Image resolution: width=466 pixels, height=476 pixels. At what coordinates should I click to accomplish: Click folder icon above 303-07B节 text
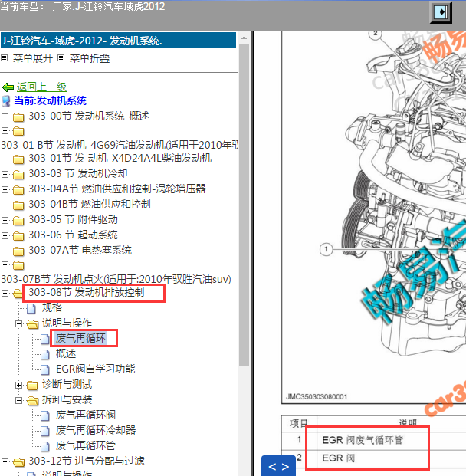(18, 266)
